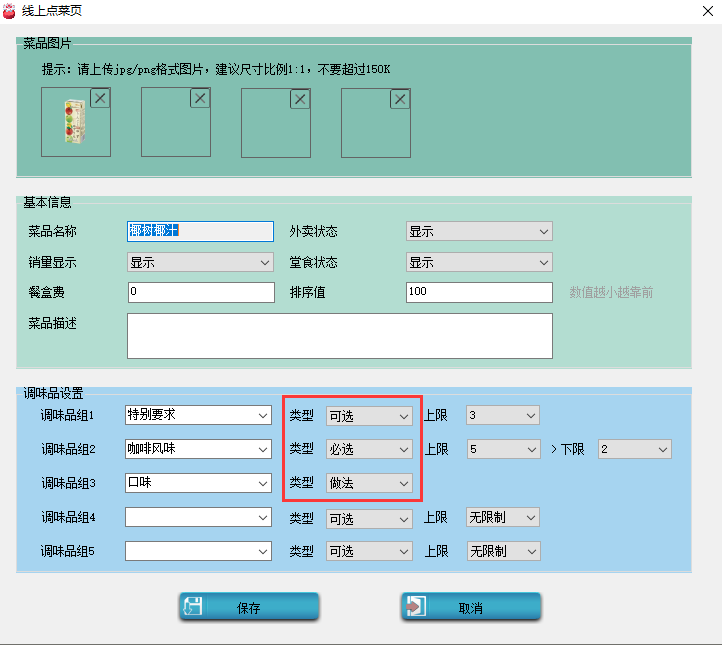Image resolution: width=722 pixels, height=645 pixels.
Task: Click the X on the fourth image slot
Action: (x=400, y=99)
